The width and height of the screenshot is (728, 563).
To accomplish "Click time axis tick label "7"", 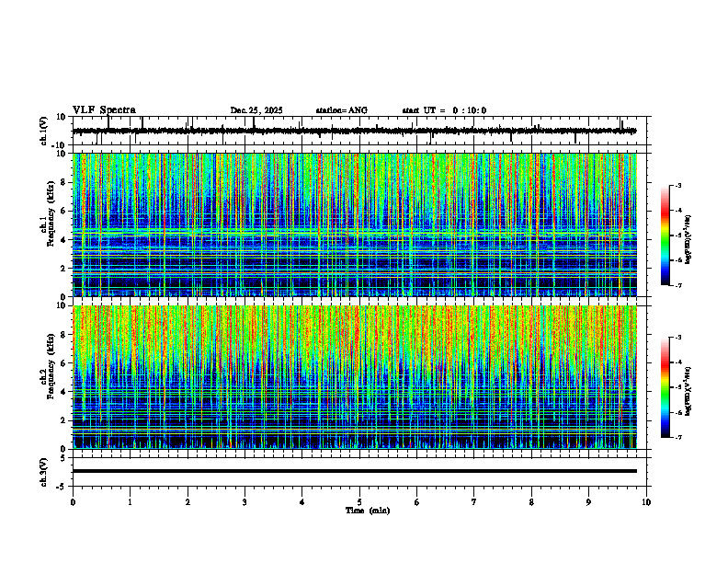I will point(474,502).
